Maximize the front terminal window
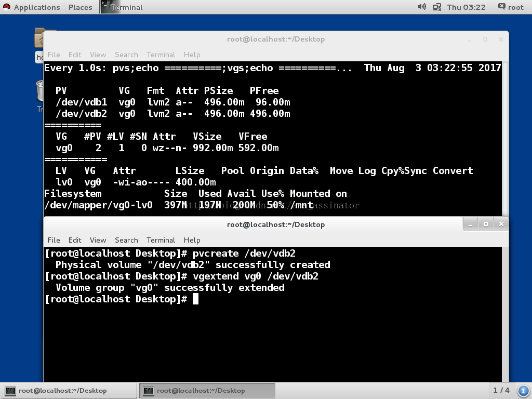532x399 pixels. 486,224
